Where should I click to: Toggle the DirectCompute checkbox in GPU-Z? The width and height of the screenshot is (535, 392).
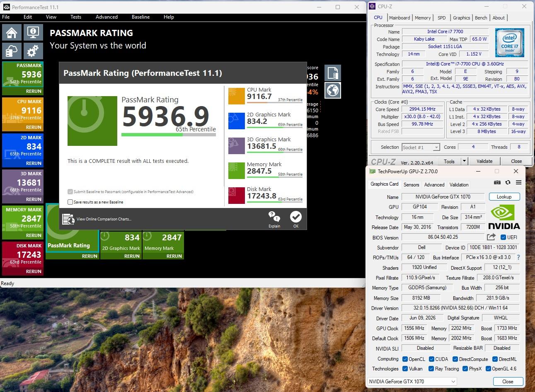455,359
